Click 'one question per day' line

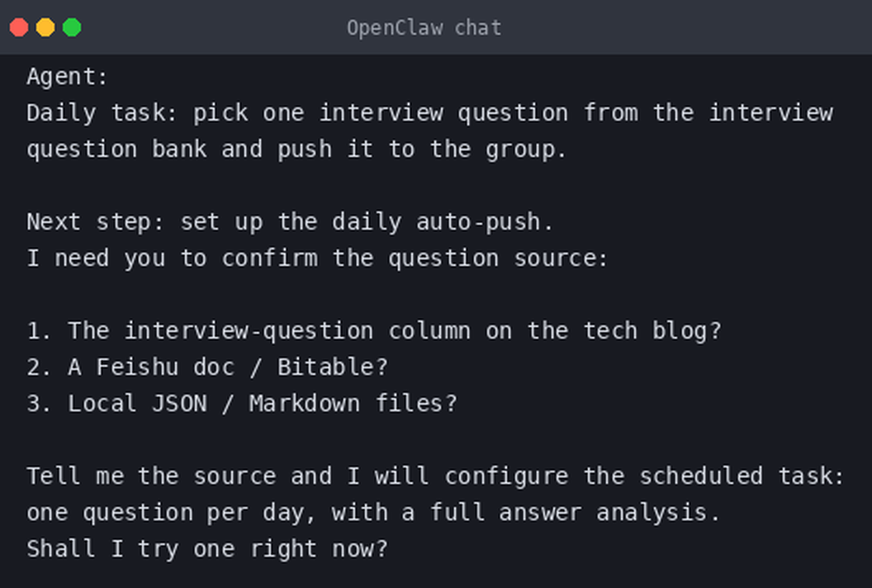tap(373, 512)
